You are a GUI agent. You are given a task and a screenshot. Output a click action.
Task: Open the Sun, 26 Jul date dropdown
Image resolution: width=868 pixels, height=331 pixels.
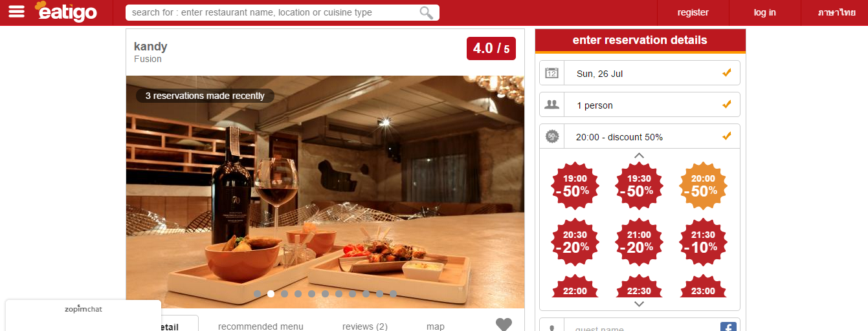(x=640, y=73)
